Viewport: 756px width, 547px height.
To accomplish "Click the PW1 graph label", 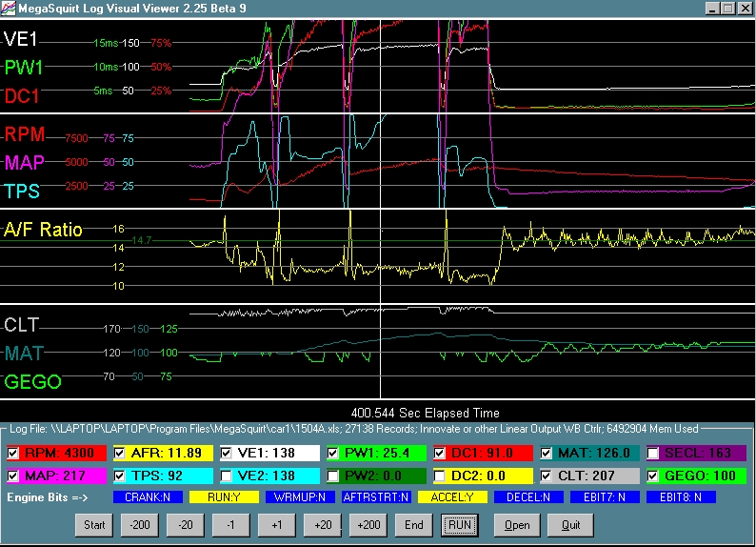I will 24,68.
